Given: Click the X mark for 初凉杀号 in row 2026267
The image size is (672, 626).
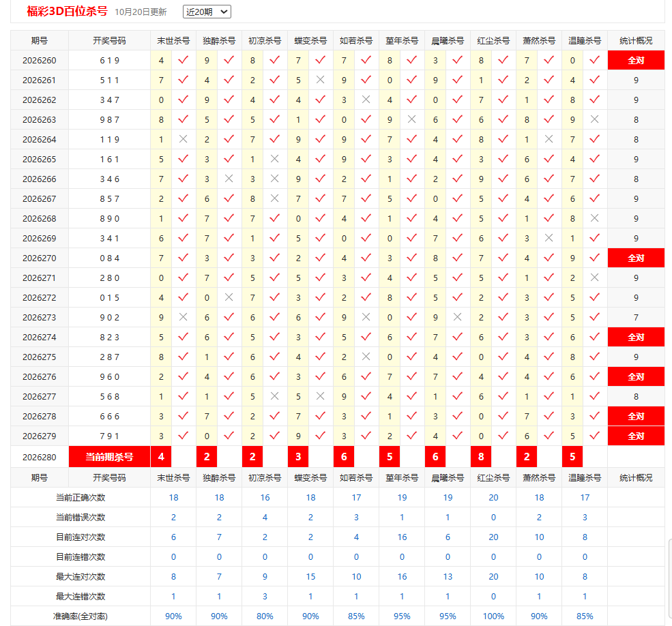Looking at the screenshot, I should point(275,198).
